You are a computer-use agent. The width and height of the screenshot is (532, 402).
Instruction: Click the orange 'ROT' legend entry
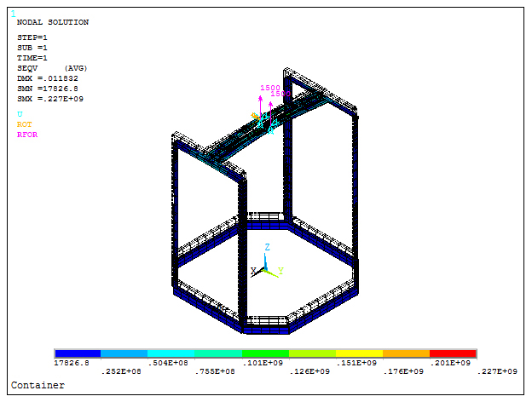25,124
